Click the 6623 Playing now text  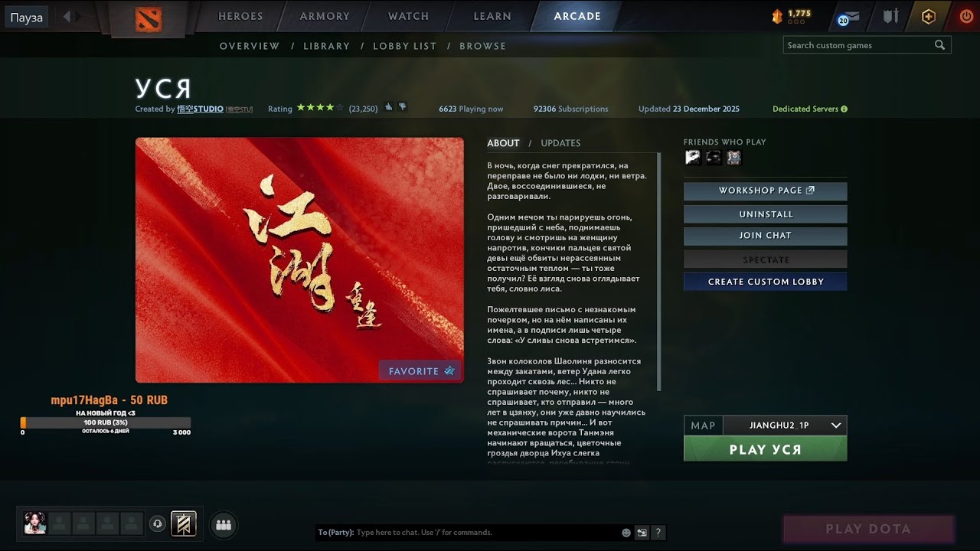click(x=471, y=109)
